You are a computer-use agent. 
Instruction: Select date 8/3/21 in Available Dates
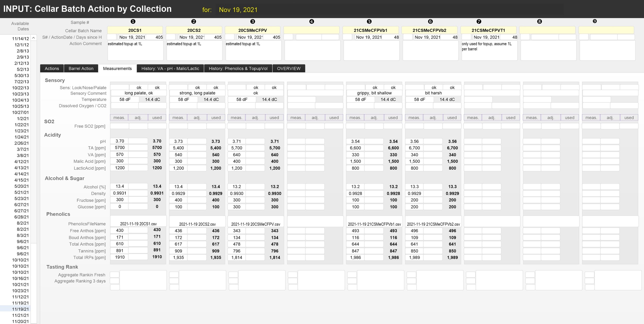click(x=23, y=235)
